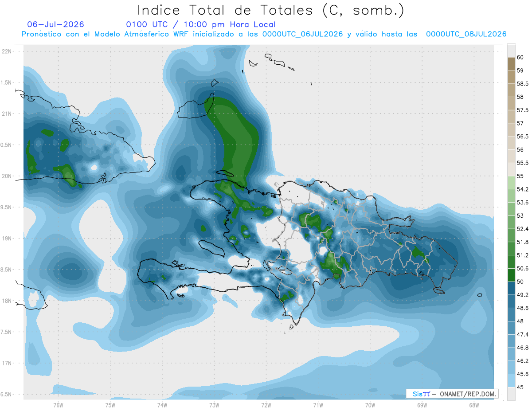The image size is (532, 411).
Task: Click the colorbar value label 58.5
Action: (x=523, y=83)
